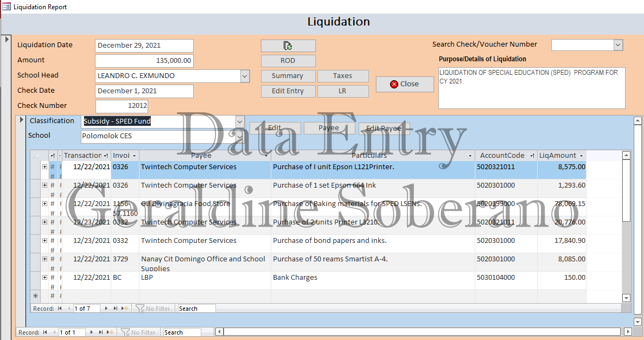Open the Invoice column filter arrow
This screenshot has width=644, height=340.
[x=134, y=156]
